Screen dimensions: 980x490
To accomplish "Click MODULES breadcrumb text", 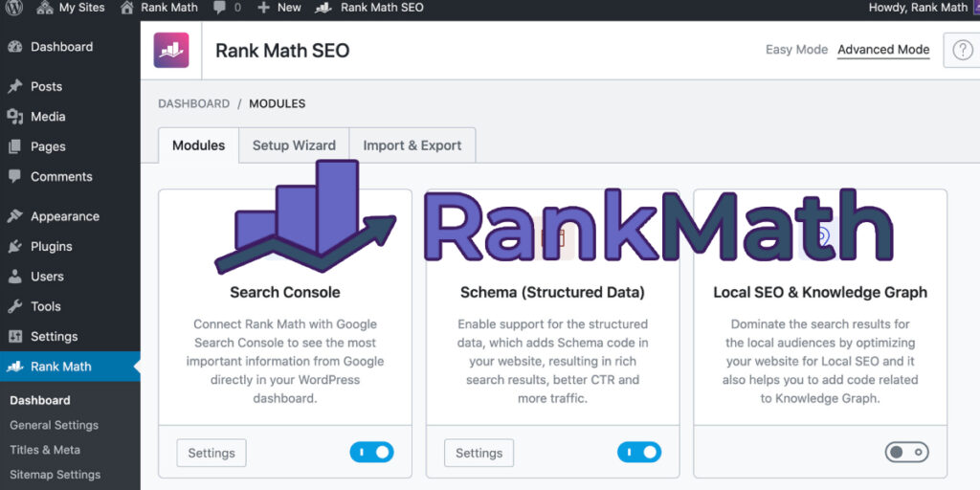I will [x=278, y=103].
